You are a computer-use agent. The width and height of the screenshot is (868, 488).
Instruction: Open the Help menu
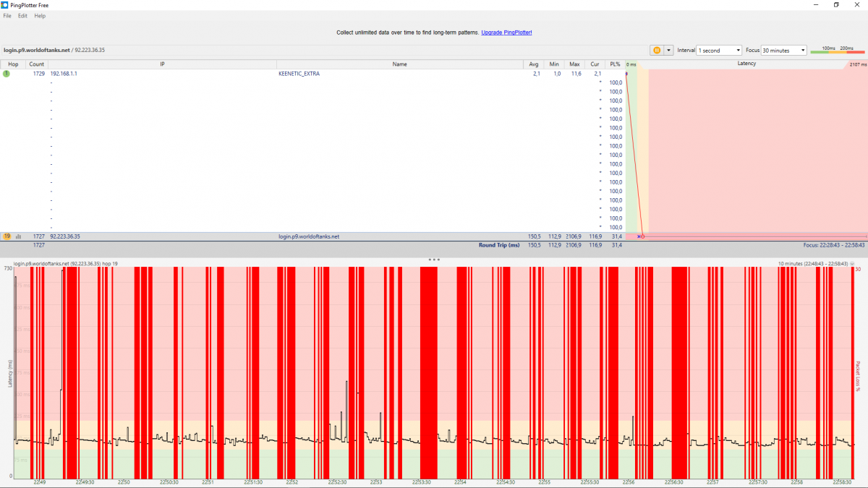[x=40, y=16]
